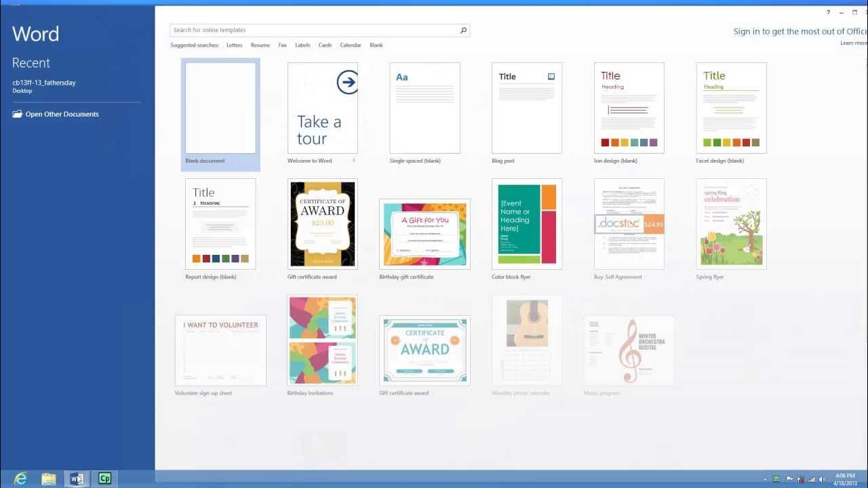
Task: Click the taskbar clock showing 4:06 PM
Action: point(845,479)
